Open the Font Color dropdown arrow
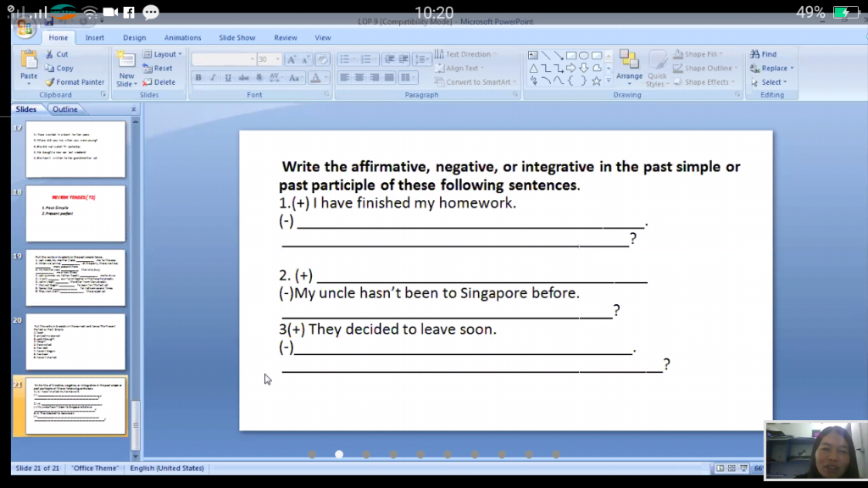 tap(326, 77)
